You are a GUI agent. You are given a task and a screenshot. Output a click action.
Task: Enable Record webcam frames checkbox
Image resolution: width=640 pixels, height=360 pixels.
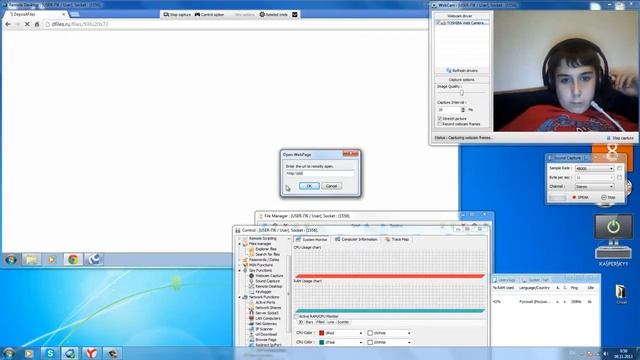click(x=440, y=124)
